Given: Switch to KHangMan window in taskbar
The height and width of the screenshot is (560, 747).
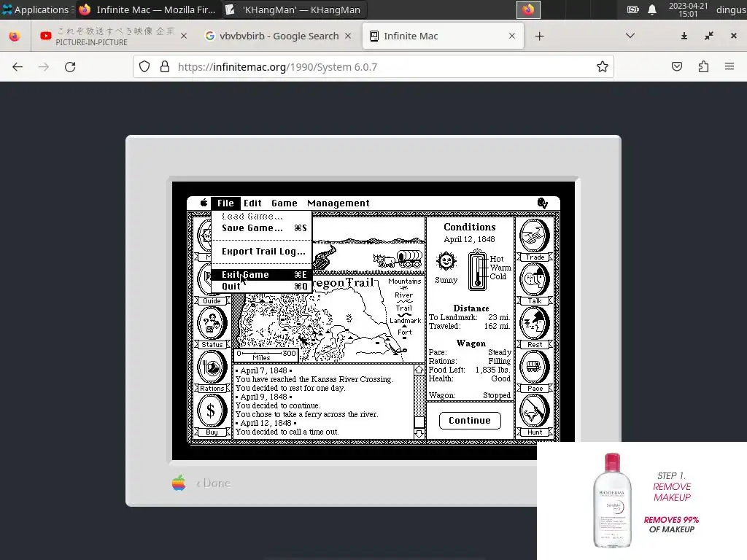Looking at the screenshot, I should pos(295,9).
